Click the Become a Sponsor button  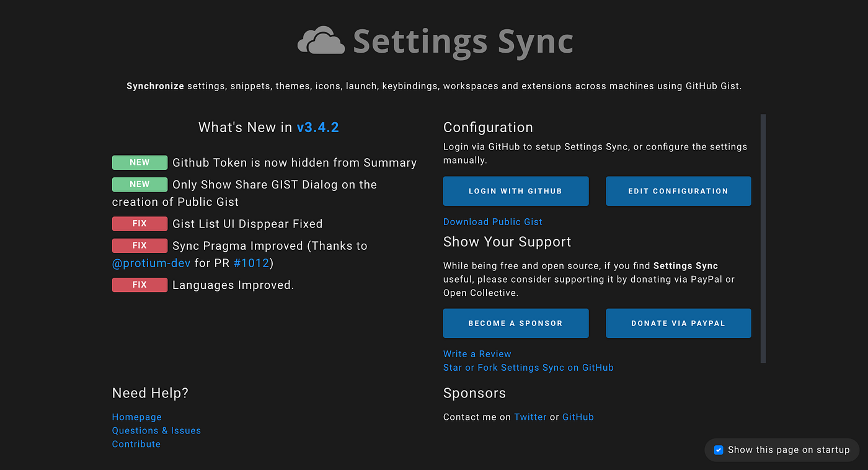[x=515, y=323]
